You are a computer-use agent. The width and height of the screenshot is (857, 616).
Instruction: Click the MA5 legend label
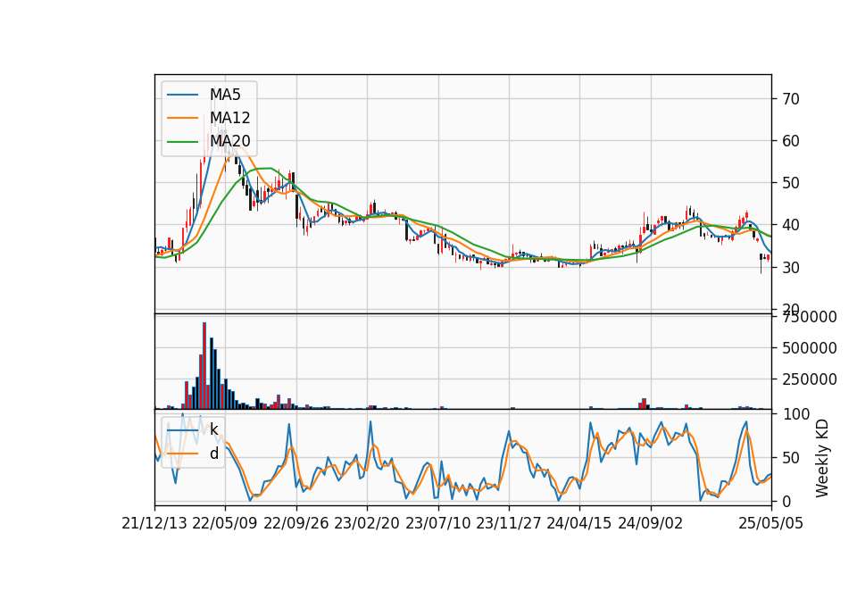click(x=225, y=95)
